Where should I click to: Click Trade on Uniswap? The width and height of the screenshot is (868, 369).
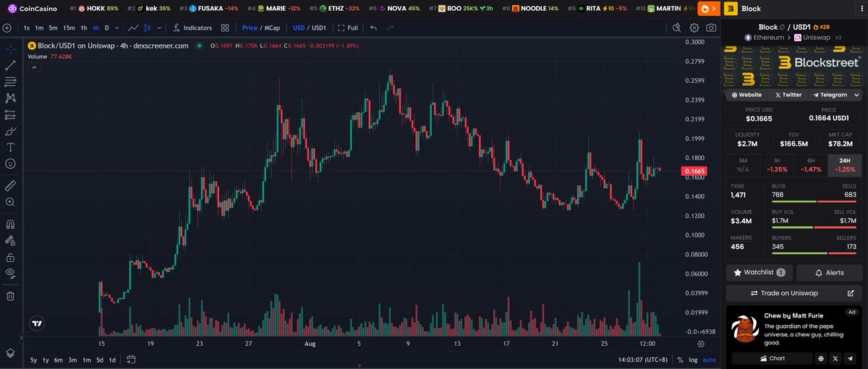pos(784,293)
